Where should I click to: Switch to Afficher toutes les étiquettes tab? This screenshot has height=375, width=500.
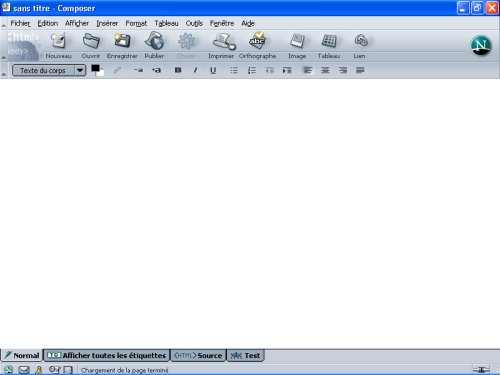tap(107, 355)
